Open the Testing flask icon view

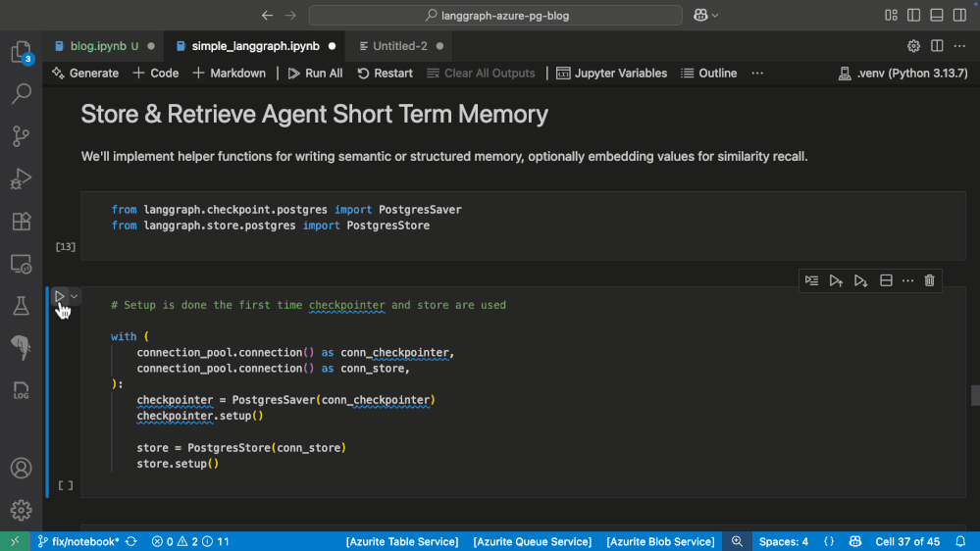21,306
